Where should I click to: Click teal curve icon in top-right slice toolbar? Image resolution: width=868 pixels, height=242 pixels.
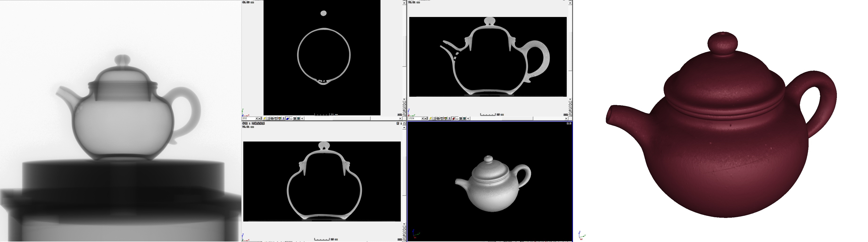[464, 119]
